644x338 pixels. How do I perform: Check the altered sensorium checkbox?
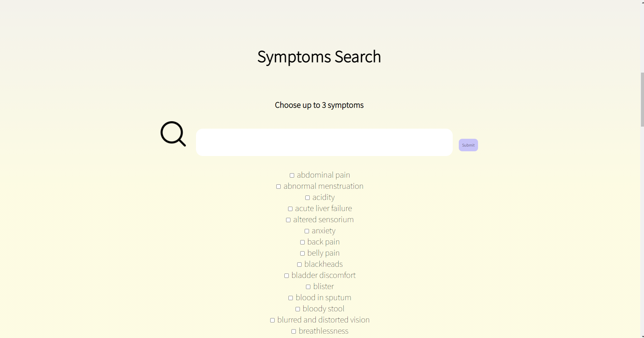(x=288, y=220)
